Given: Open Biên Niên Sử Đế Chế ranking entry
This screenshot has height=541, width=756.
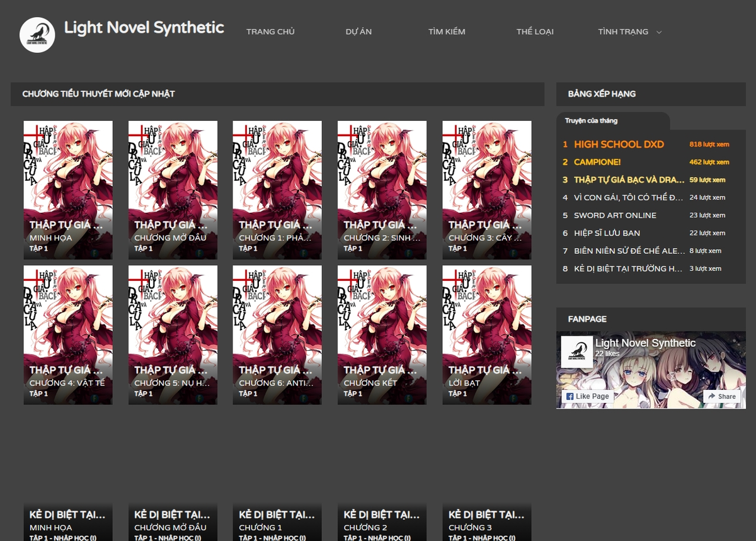Looking at the screenshot, I should pos(628,251).
